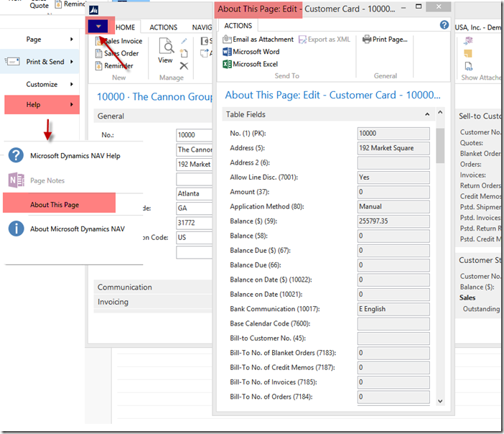Click the No. field in Customer Card

coord(194,135)
